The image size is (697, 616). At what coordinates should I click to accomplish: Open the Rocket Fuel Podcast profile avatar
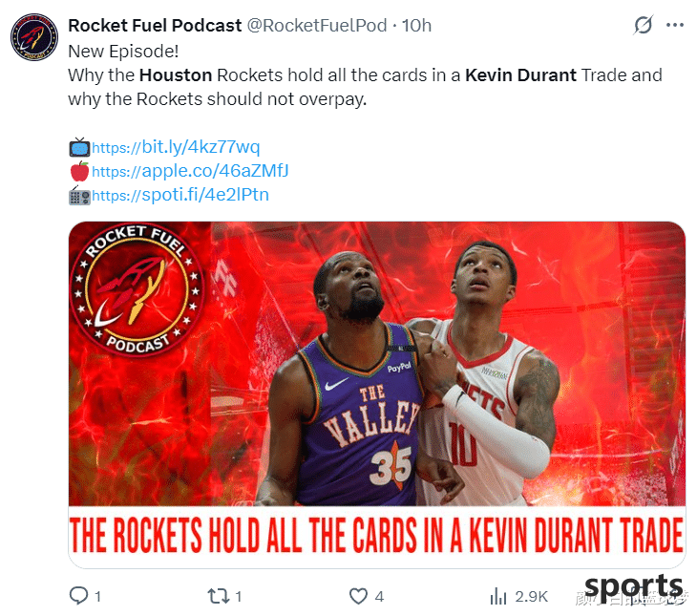(x=34, y=37)
